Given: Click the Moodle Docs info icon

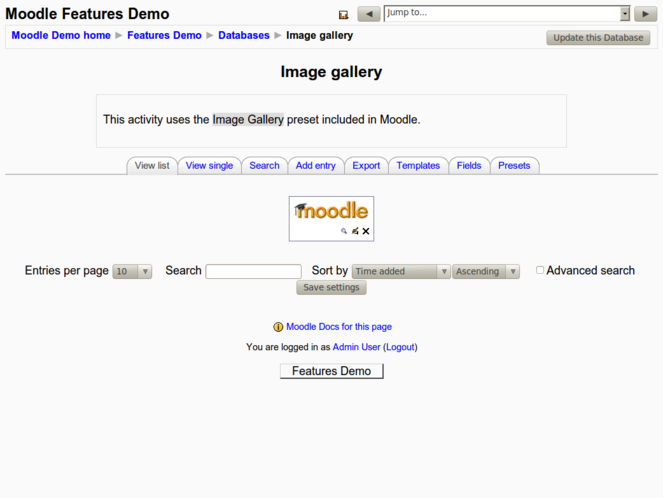Looking at the screenshot, I should point(278,327).
